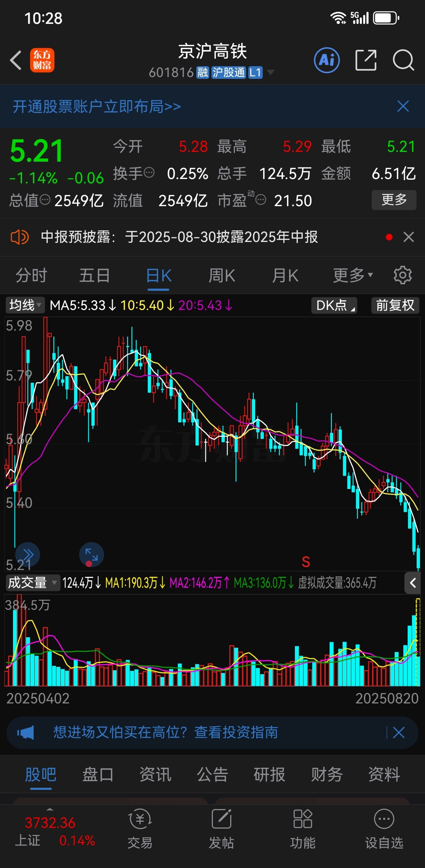
Task: Tap the share/export icon
Action: tap(366, 60)
